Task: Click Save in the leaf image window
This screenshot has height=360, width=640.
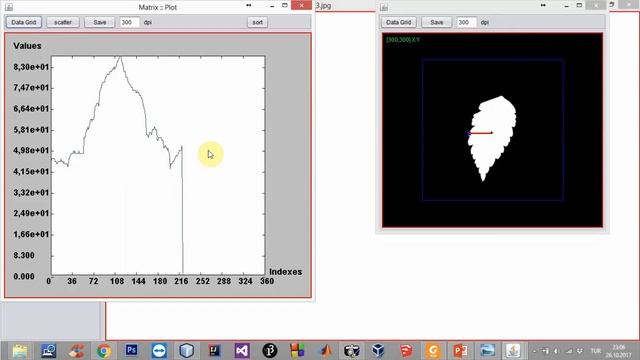Action: (436, 22)
